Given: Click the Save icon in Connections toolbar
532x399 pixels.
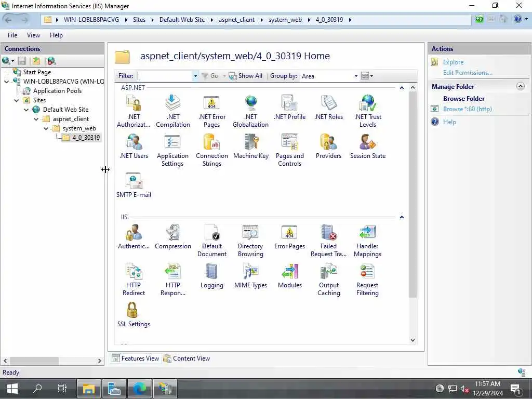Looking at the screenshot, I should tap(22, 61).
